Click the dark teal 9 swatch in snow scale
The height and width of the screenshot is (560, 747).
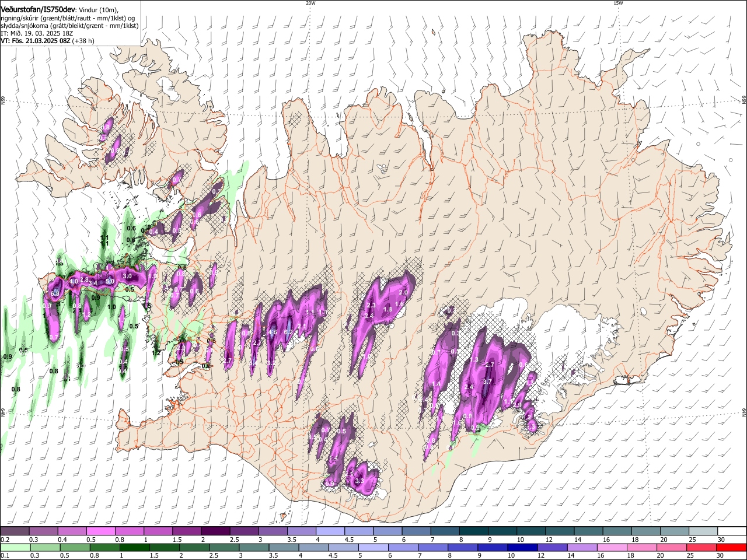(x=502, y=531)
